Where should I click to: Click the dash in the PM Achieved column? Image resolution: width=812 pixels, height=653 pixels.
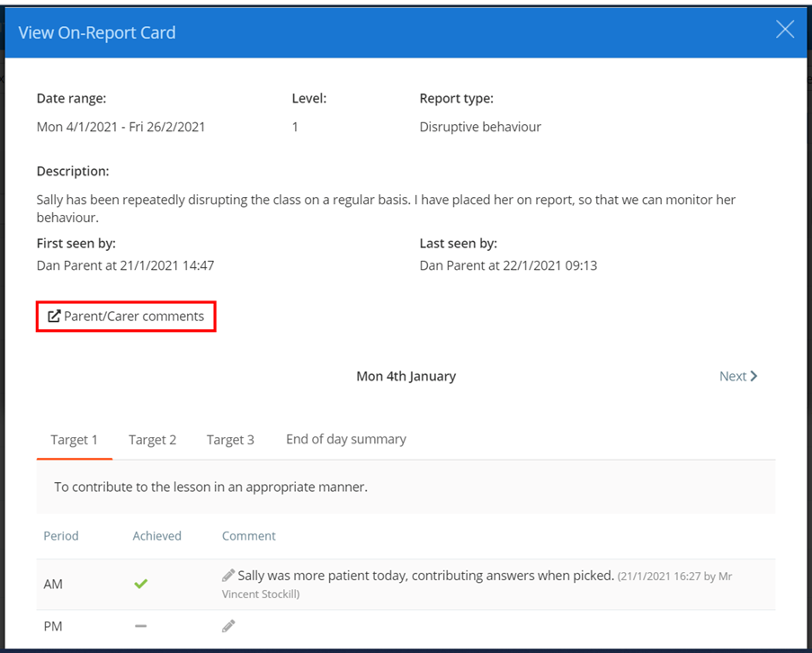tap(140, 625)
